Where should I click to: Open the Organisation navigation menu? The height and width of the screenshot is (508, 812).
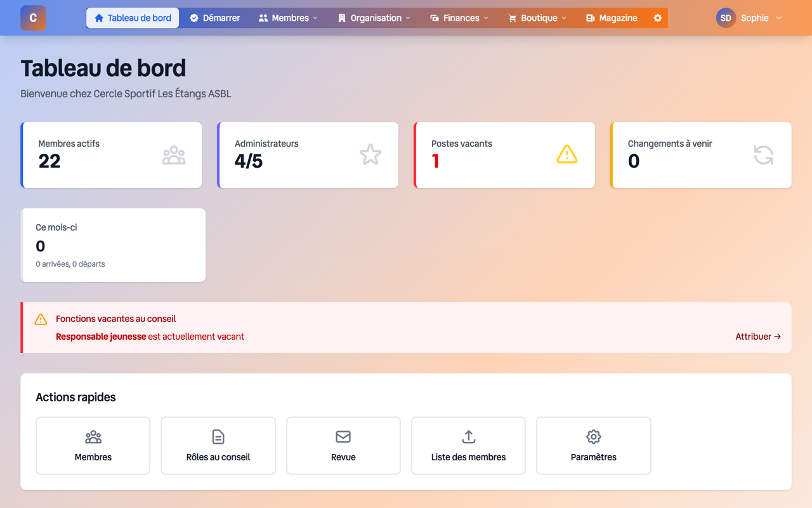coord(374,18)
